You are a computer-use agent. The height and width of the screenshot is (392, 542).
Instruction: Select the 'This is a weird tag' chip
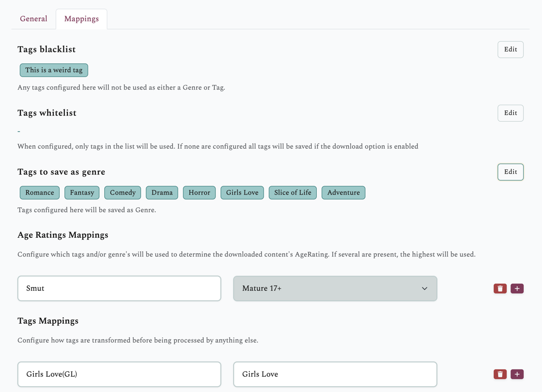(x=54, y=70)
